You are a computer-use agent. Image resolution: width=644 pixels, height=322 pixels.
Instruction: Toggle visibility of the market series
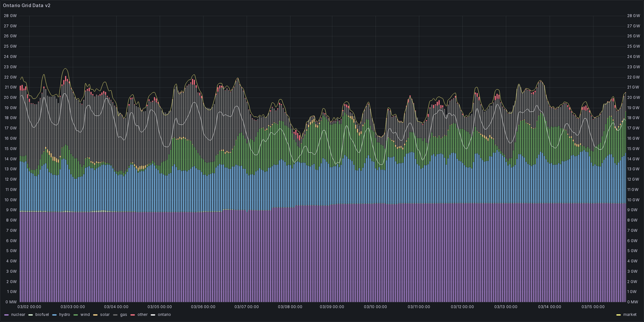click(x=631, y=315)
